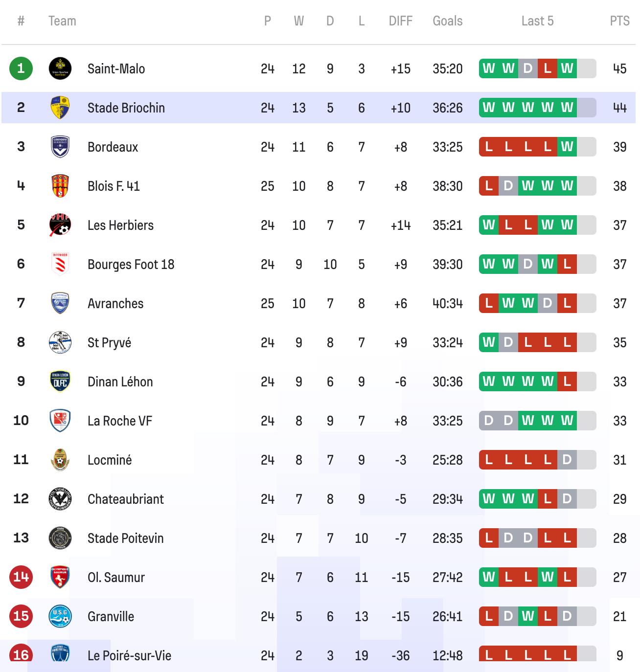
Task: Open the Bordeaux team logo
Action: click(x=60, y=147)
